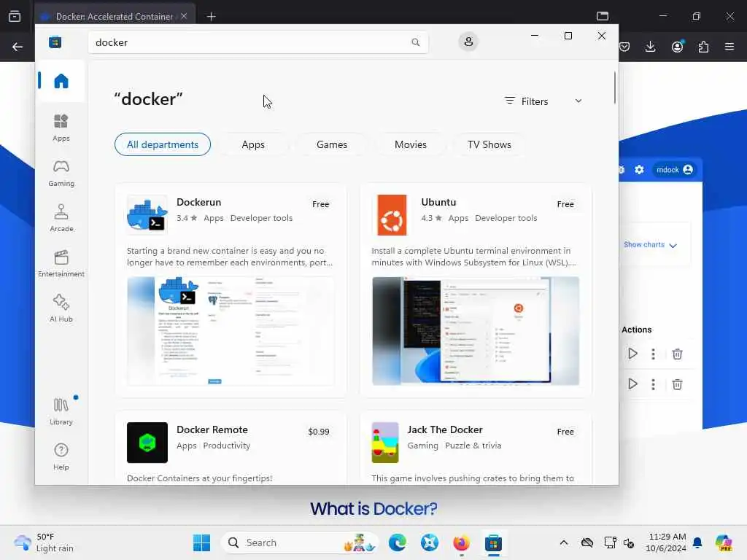This screenshot has height=560, width=747.
Task: Close the Docker browser tab
Action: click(x=184, y=16)
